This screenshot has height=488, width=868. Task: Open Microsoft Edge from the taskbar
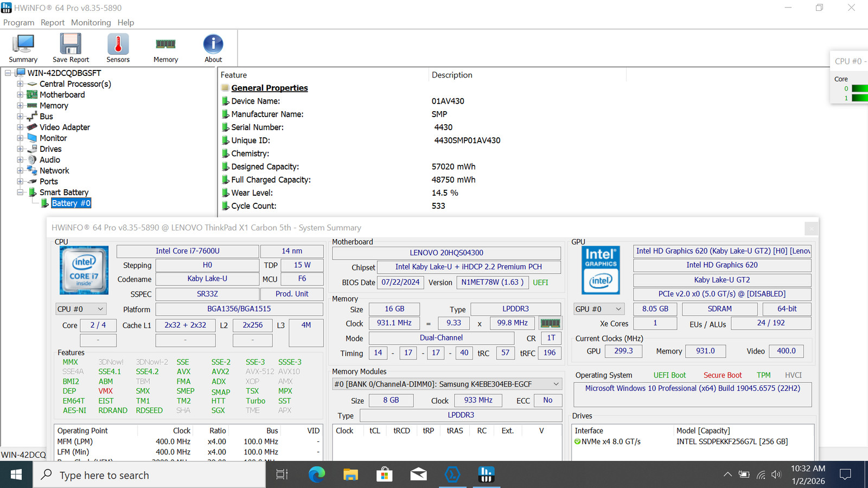pos(316,475)
